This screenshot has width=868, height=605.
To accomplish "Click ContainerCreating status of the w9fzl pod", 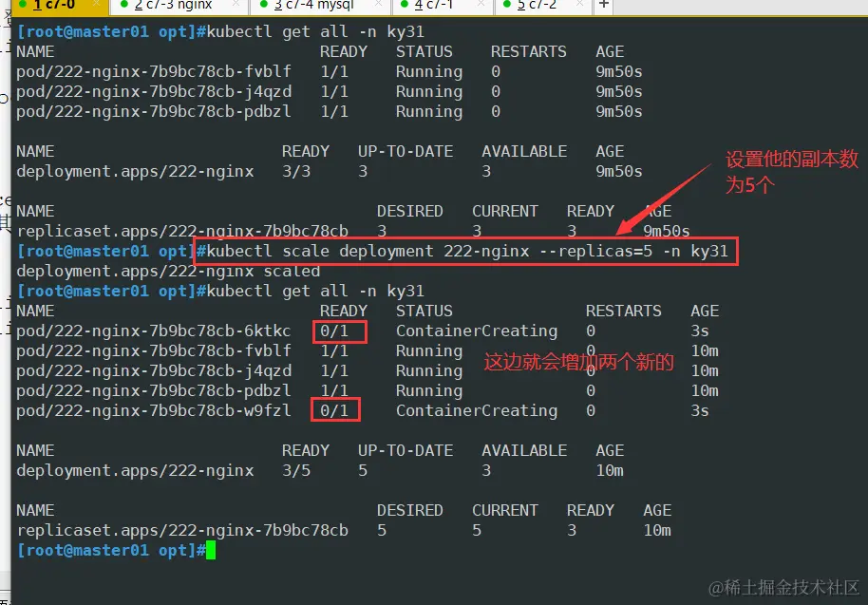I will (x=477, y=410).
